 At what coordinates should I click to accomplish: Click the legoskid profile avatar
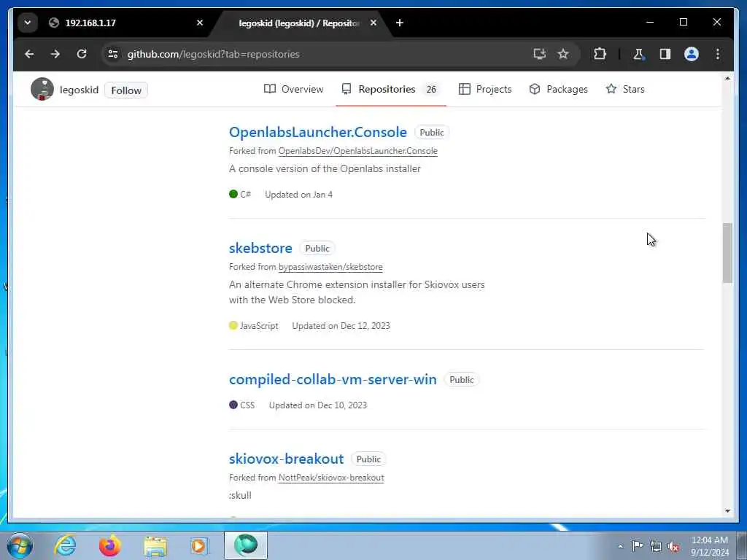pos(42,89)
